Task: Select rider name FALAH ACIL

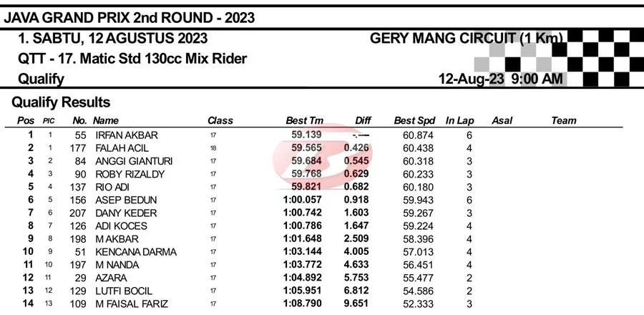Action: (122, 147)
